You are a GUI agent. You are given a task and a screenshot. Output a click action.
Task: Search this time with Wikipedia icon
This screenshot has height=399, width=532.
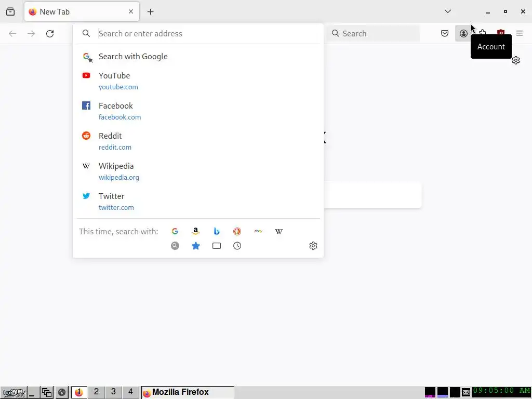[279, 231]
